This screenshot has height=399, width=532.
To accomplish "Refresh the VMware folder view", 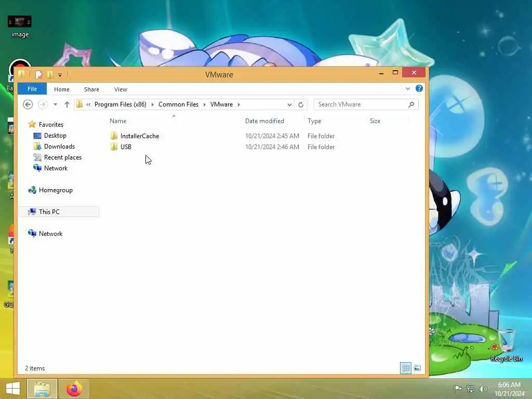I will coord(301,104).
